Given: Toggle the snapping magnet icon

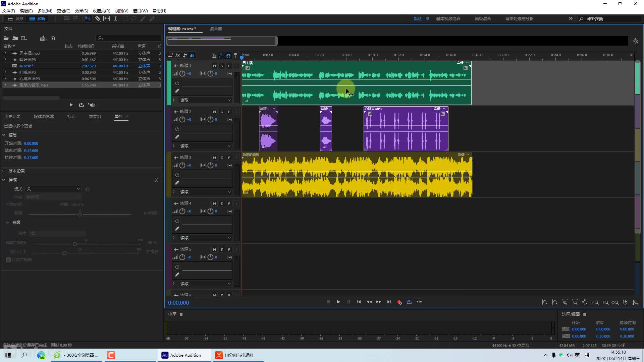Looking at the screenshot, I should (x=228, y=55).
